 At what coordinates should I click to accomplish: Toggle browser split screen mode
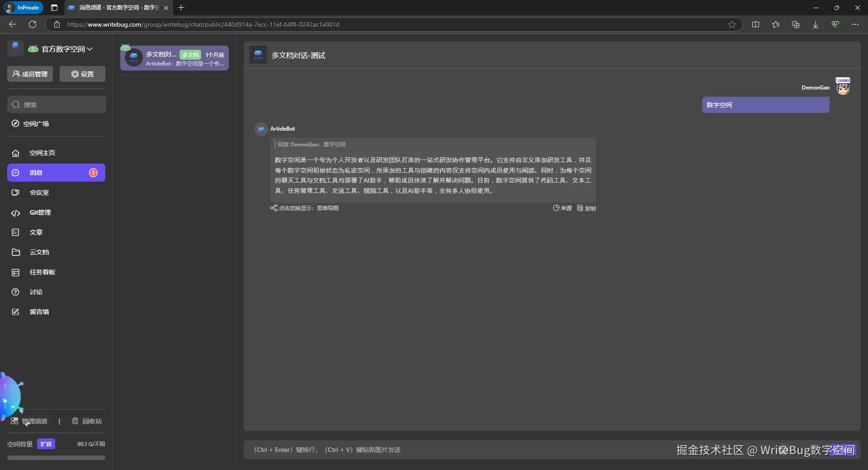(x=756, y=24)
